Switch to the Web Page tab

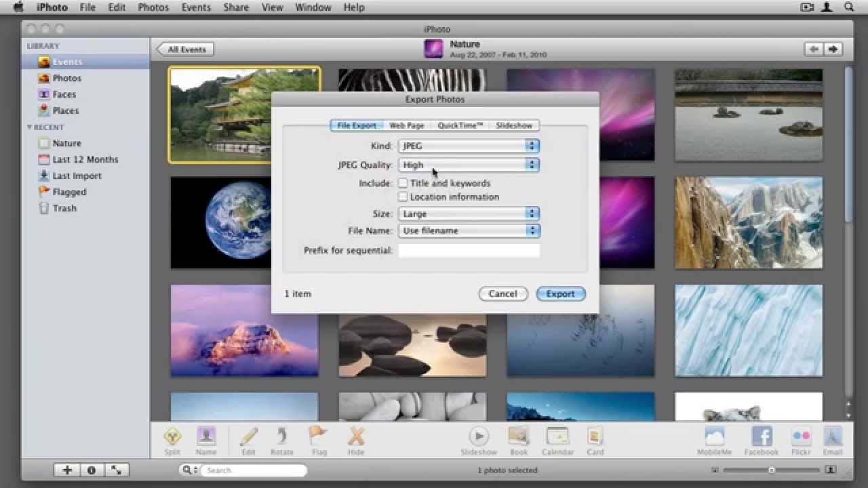407,125
